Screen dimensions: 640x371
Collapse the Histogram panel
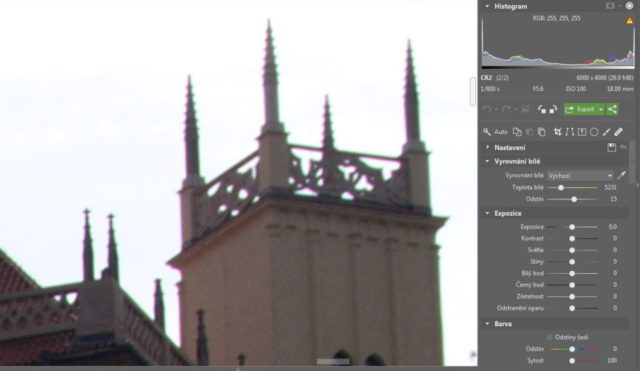[487, 6]
